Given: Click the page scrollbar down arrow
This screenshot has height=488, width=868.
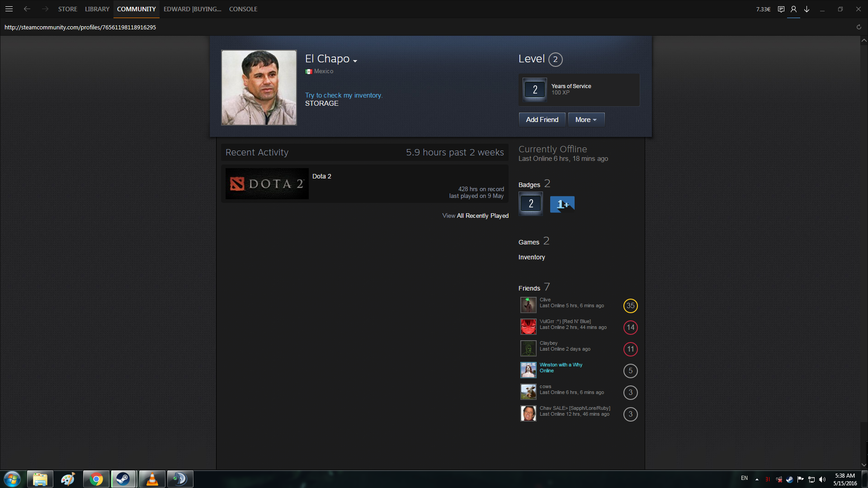Looking at the screenshot, I should point(863,465).
